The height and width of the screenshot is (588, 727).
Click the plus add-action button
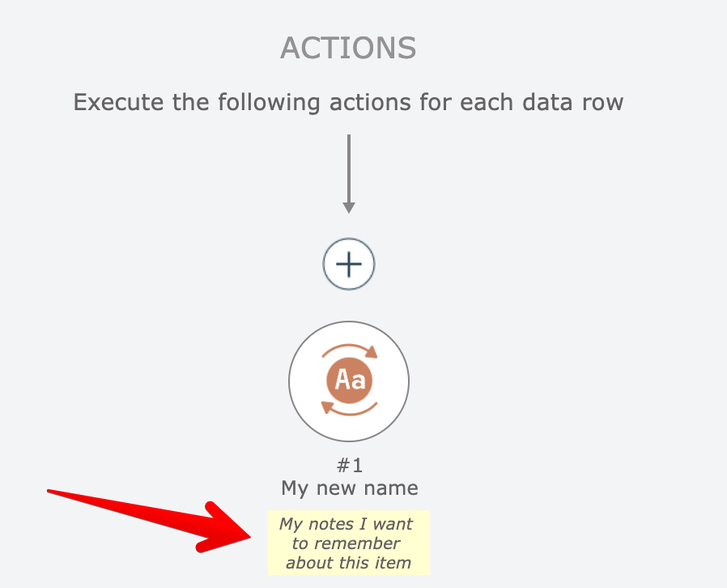[349, 265]
